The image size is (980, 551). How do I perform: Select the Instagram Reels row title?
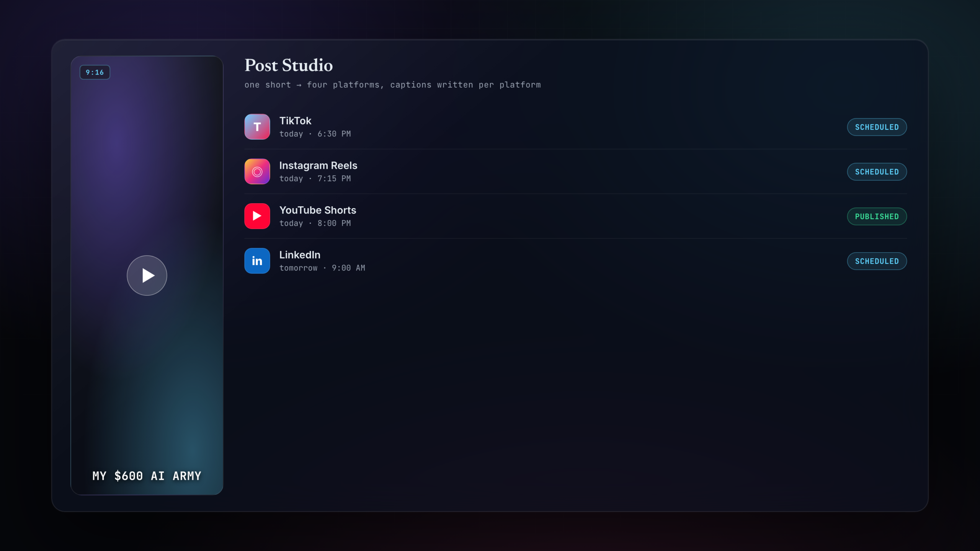(318, 166)
